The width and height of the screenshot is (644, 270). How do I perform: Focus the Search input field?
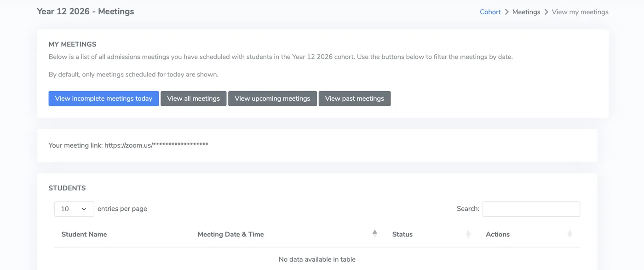click(x=531, y=209)
